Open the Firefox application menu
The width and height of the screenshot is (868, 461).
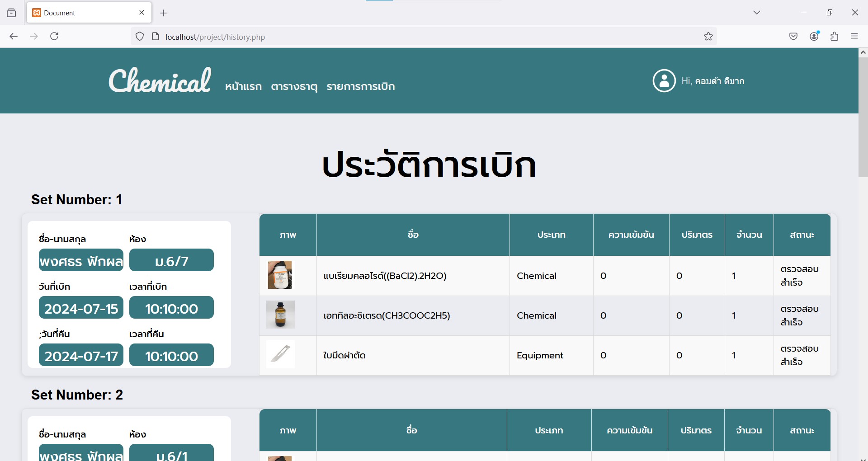pos(854,37)
